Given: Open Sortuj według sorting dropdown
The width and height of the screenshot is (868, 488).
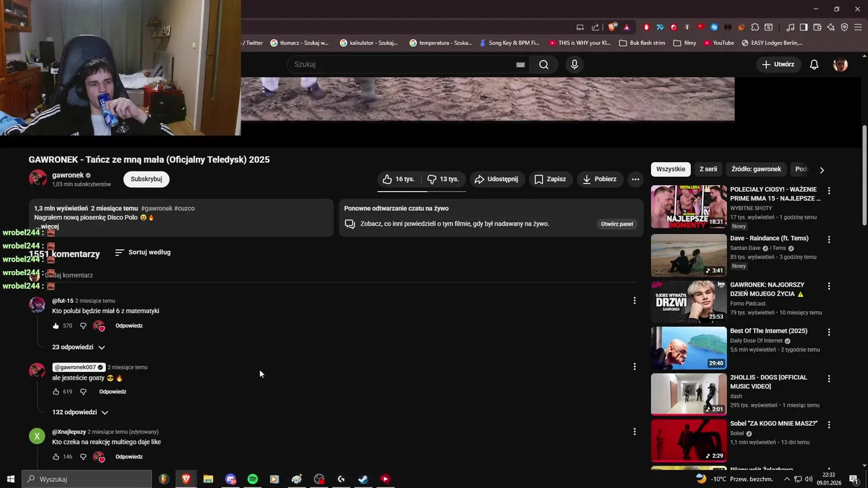Looking at the screenshot, I should 142,252.
